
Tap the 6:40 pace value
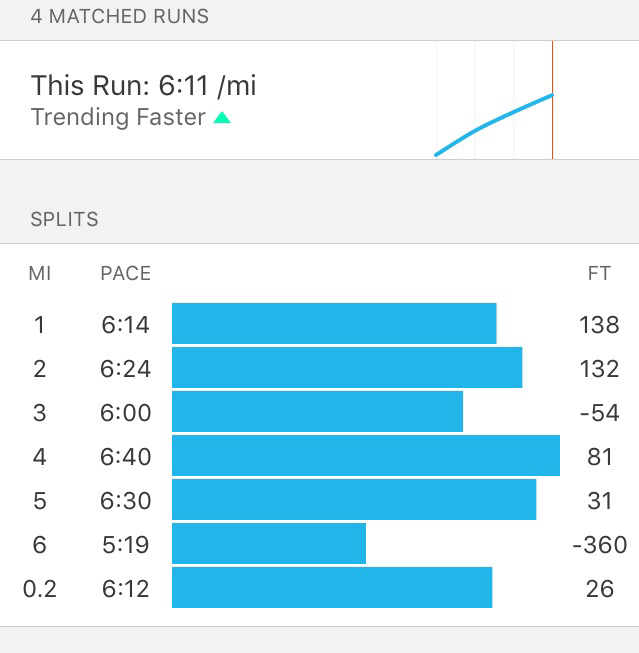(126, 456)
